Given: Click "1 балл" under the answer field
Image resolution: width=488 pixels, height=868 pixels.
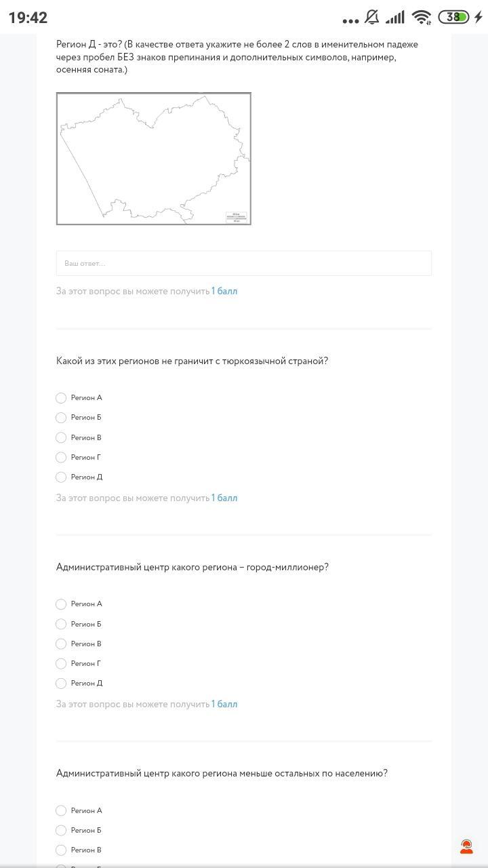Looking at the screenshot, I should coord(224,291).
